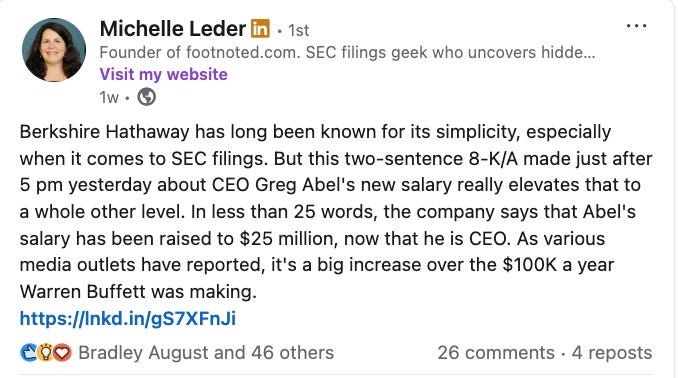Click the blue Like reaction icon
Image resolution: width=678 pixels, height=378 pixels.
[29, 352]
